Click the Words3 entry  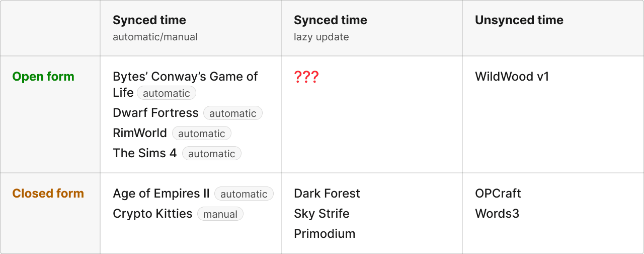pos(497,214)
